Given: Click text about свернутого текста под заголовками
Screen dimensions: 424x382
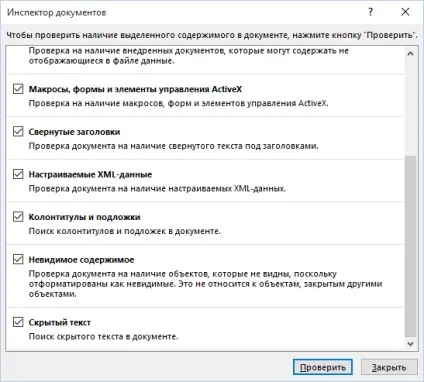Looking at the screenshot, I should tap(174, 146).
